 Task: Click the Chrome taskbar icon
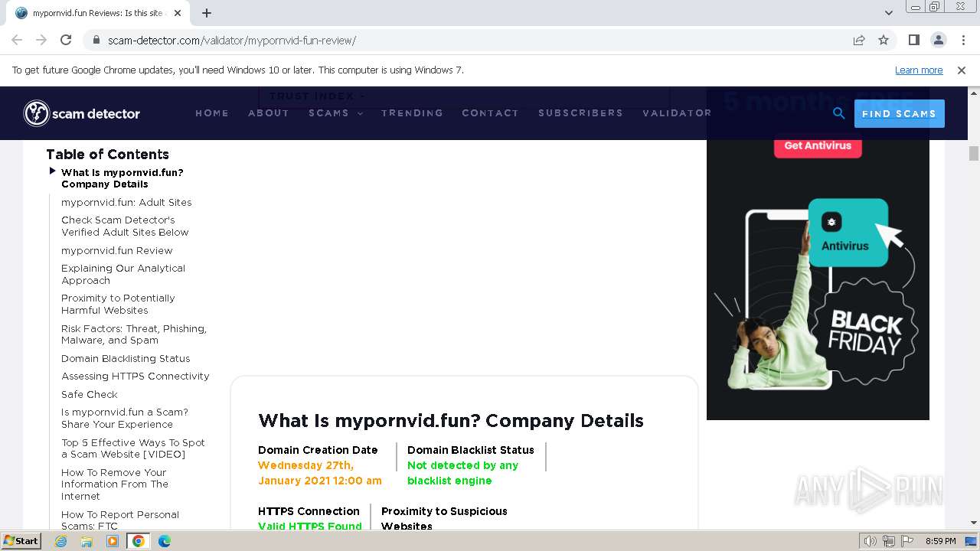138,541
